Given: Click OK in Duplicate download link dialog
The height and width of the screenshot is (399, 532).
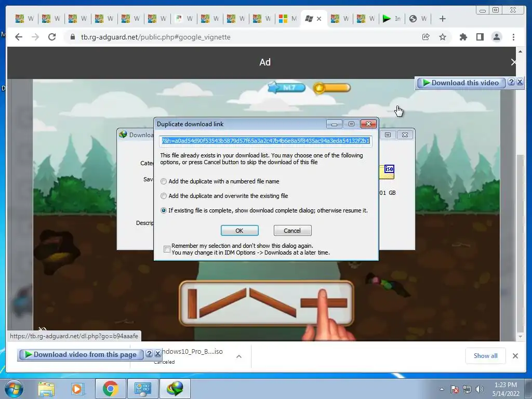Looking at the screenshot, I should point(240,230).
